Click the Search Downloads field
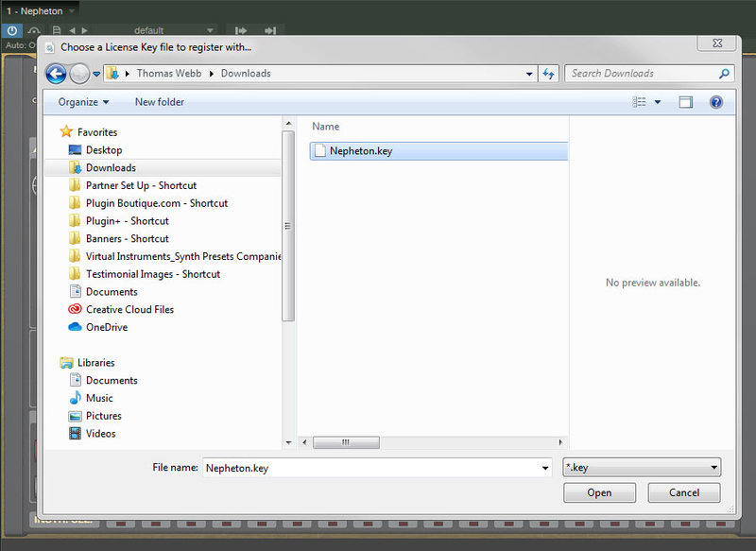This screenshot has height=551, width=756. (643, 74)
